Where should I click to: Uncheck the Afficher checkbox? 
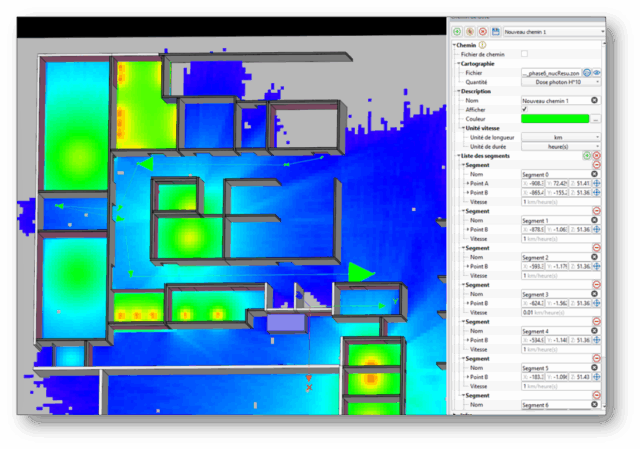click(x=524, y=110)
